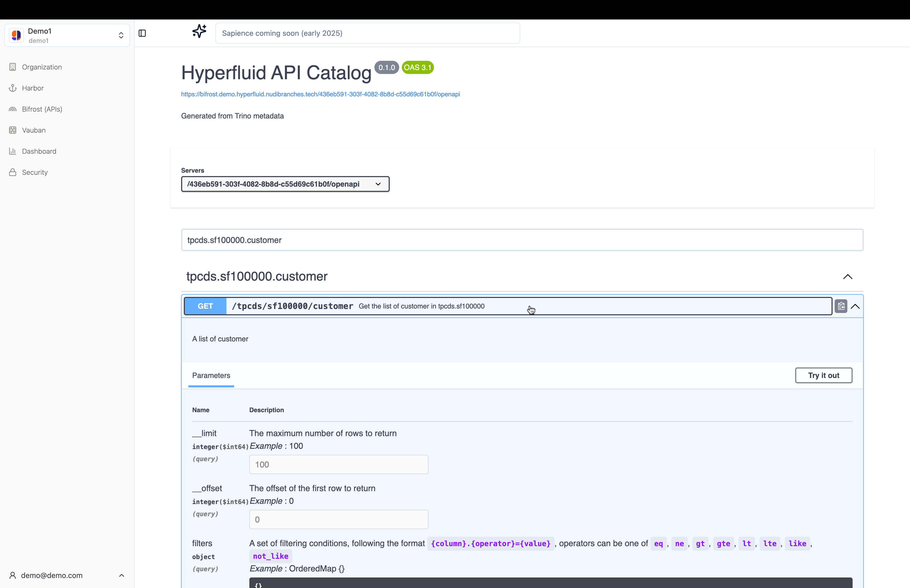Click the __limit parameter name

pyautogui.click(x=204, y=433)
